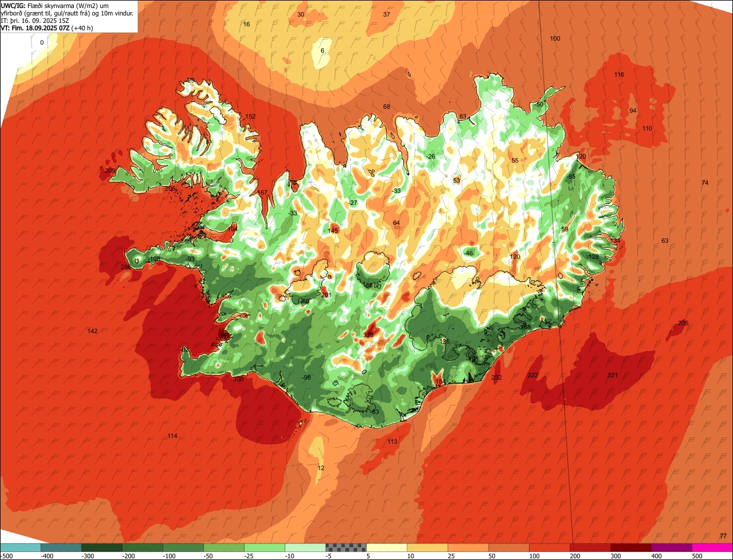Click the map value '0' near title box
The height and width of the screenshot is (560, 733).
point(42,42)
